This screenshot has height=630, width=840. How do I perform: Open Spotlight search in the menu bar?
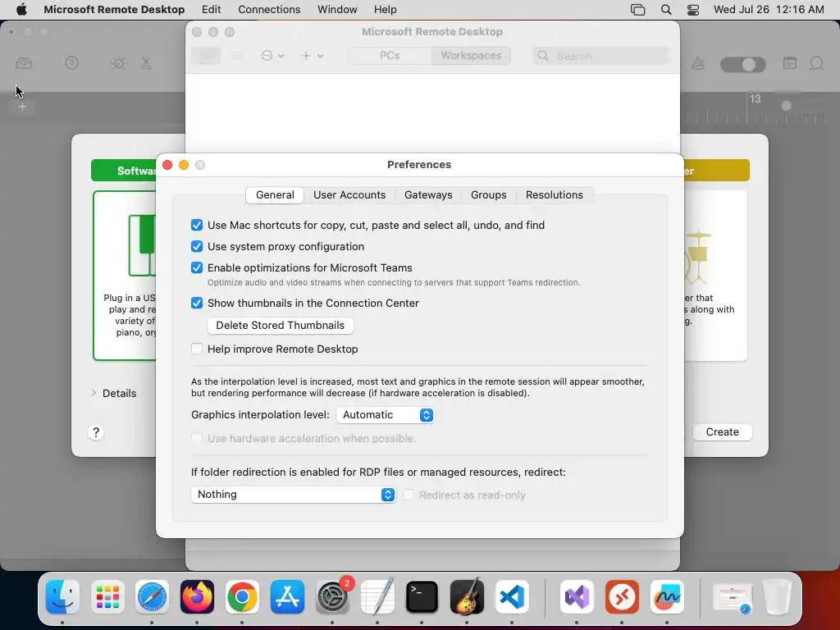(666, 10)
